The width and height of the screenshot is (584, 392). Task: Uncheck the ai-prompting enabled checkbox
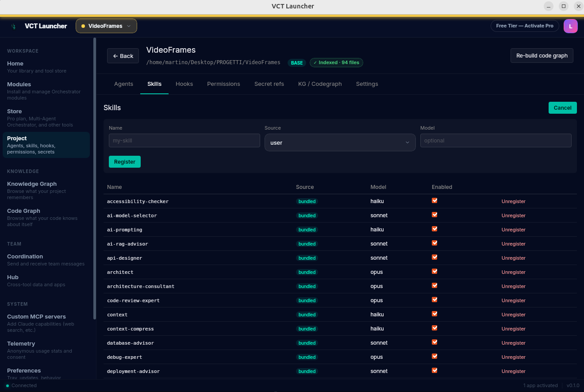click(x=434, y=229)
